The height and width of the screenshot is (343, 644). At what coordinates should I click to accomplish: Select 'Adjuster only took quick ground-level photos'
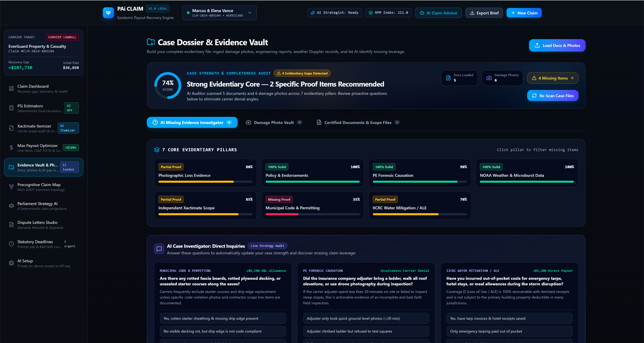[366, 318]
